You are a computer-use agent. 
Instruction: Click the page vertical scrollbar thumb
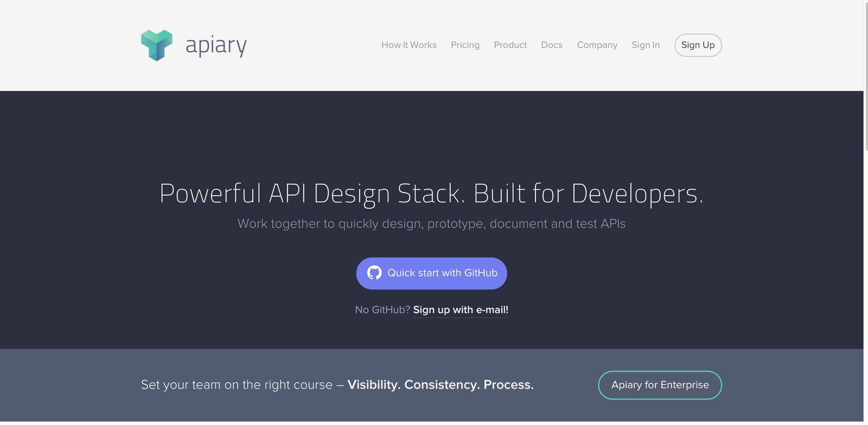[866, 76]
